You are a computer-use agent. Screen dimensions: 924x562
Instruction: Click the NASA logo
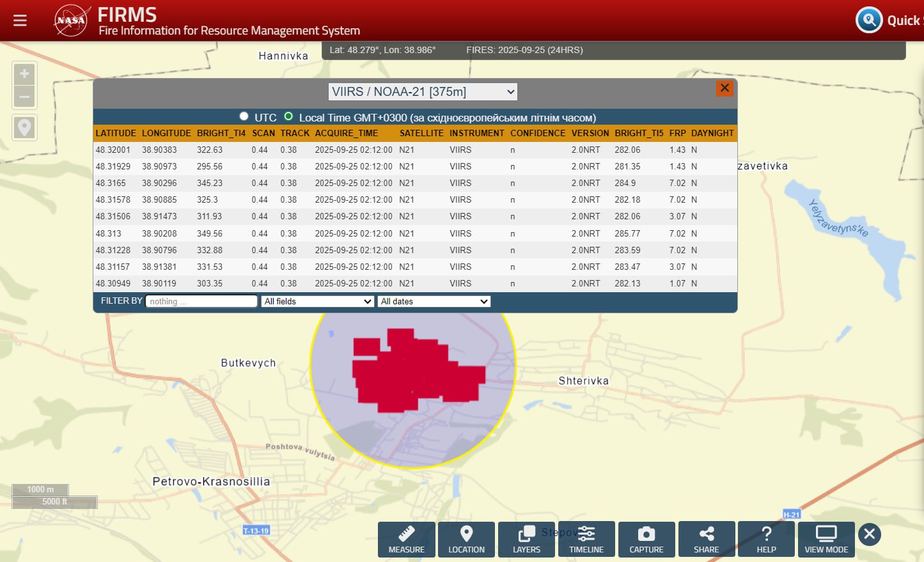click(71, 20)
